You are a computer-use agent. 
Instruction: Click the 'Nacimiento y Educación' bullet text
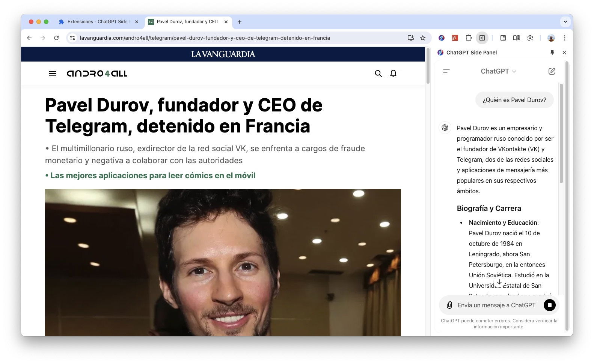pyautogui.click(x=503, y=223)
